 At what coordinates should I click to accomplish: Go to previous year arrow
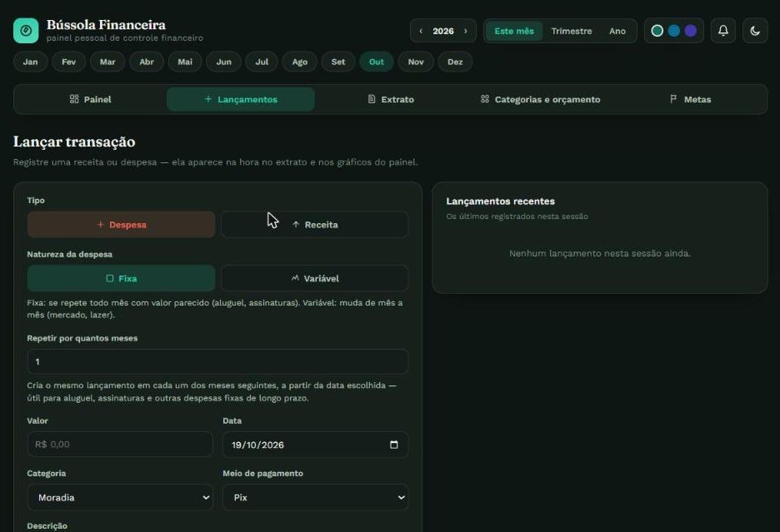click(421, 31)
